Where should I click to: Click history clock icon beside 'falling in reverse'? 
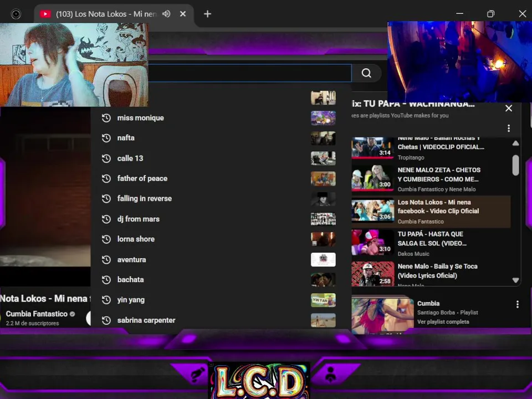click(x=106, y=198)
